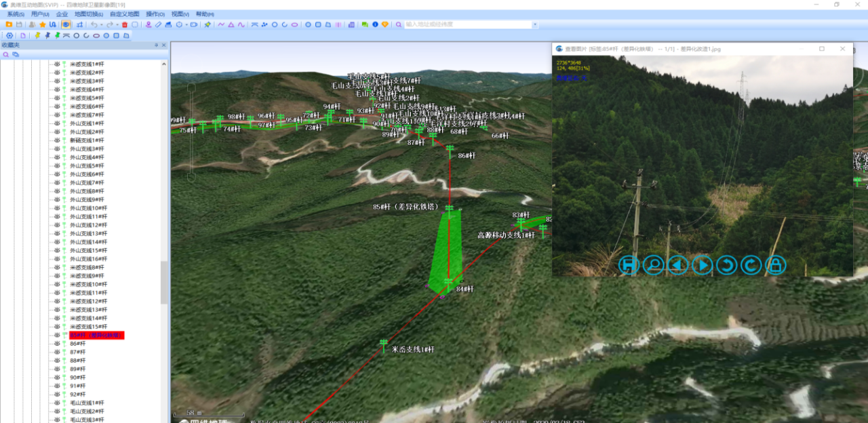
Task: Open the undo history dropdown arrow
Action: (x=102, y=24)
